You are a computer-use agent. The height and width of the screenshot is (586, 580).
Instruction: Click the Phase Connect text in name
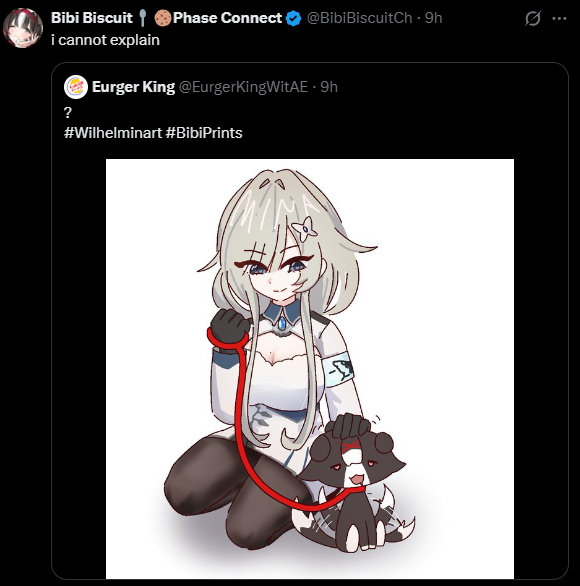pyautogui.click(x=227, y=18)
